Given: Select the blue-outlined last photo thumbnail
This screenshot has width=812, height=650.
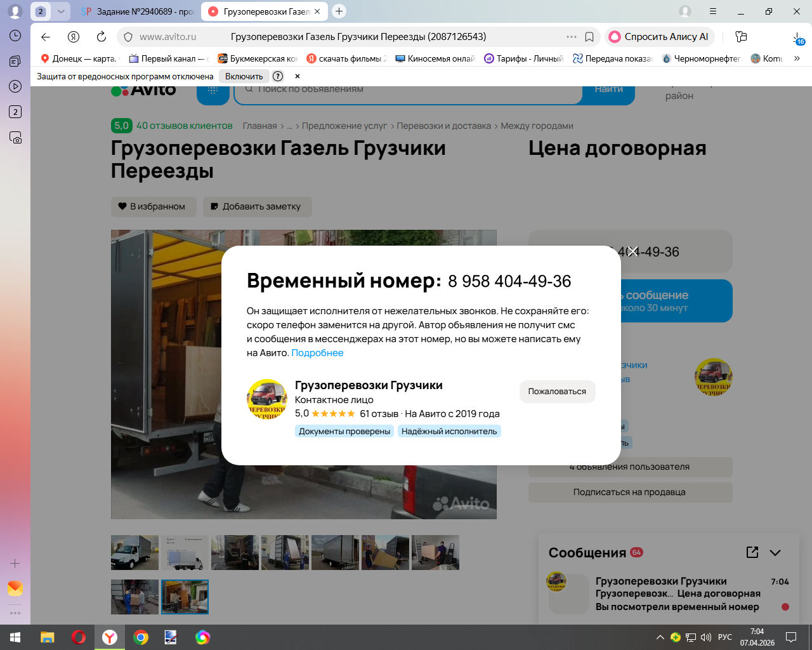Looking at the screenshot, I should 185,597.
